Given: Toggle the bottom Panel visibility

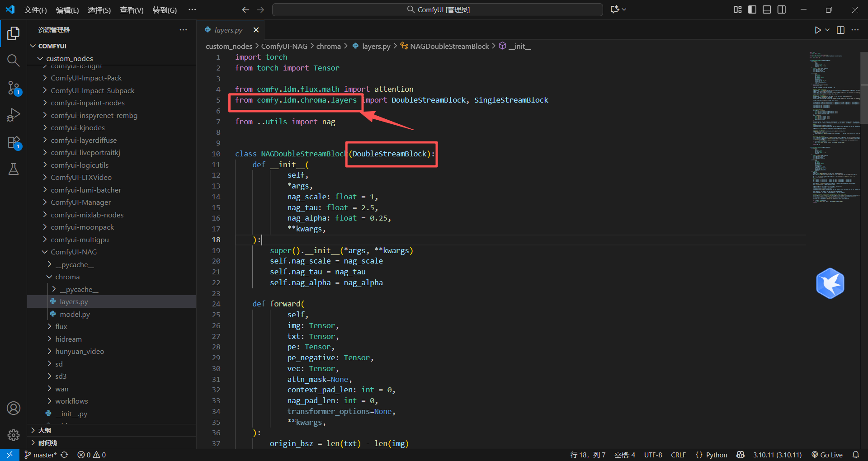Looking at the screenshot, I should 767,9.
